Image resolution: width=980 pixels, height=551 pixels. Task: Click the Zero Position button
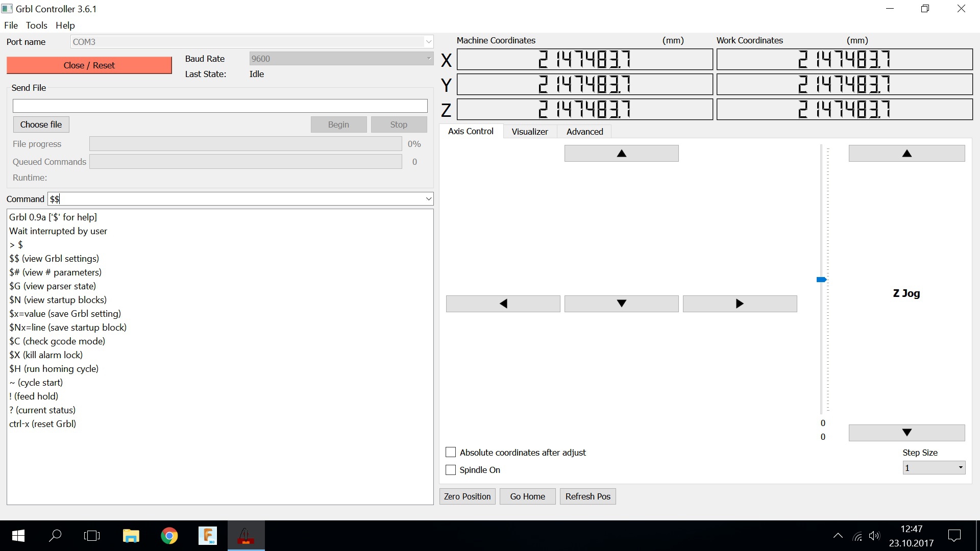[x=467, y=496]
